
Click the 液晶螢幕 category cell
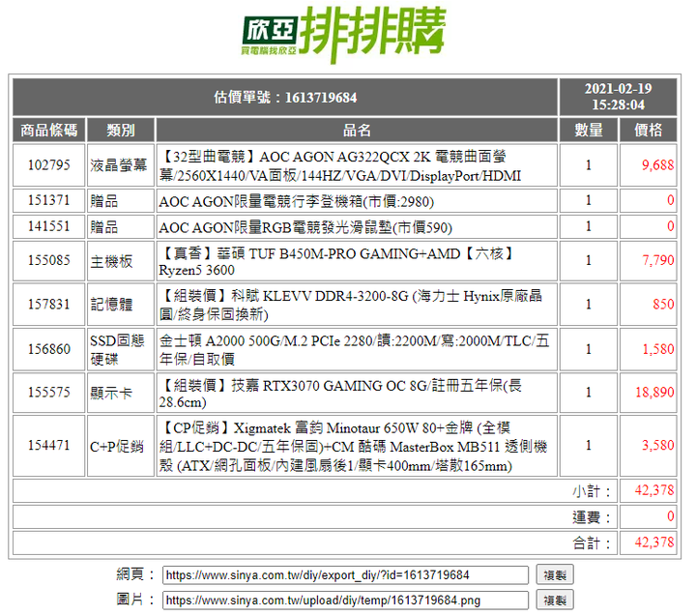point(121,165)
